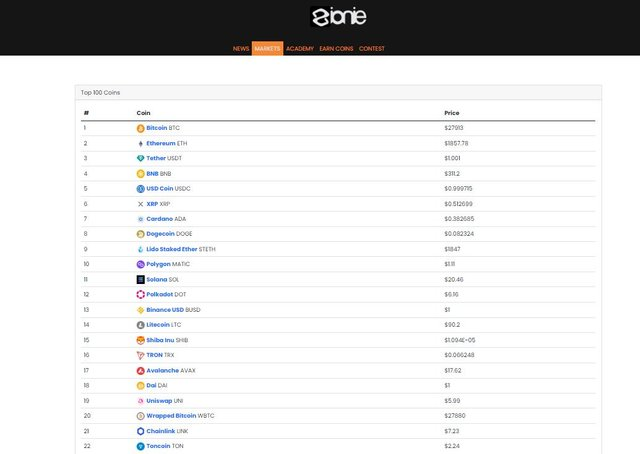
Task: Click the Polygon coin icon
Action: pos(140,264)
